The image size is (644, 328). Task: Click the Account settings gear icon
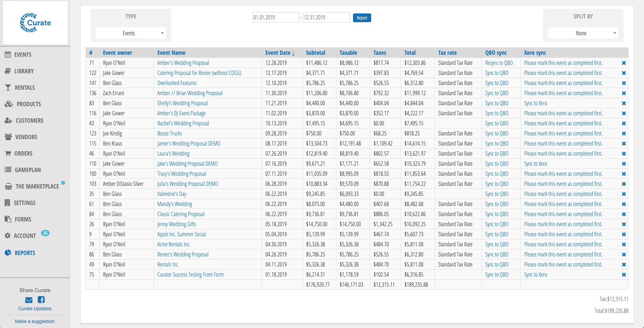(x=8, y=236)
